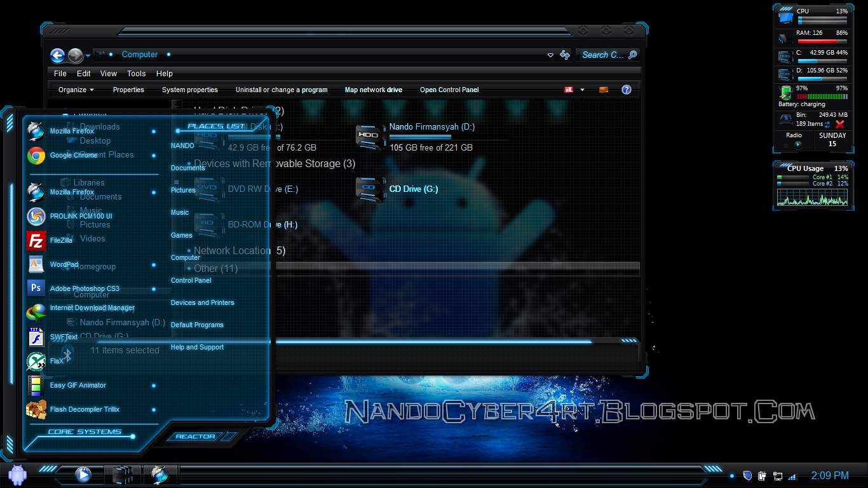The image size is (868, 488).
Task: Toggle the preview pane button
Action: (603, 90)
